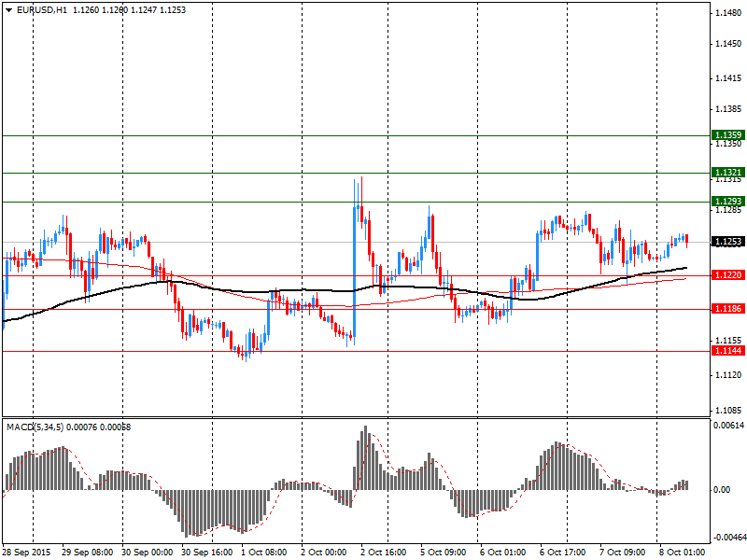Select the 1.1155 price scale value
The height and width of the screenshot is (560, 747).
[728, 341]
